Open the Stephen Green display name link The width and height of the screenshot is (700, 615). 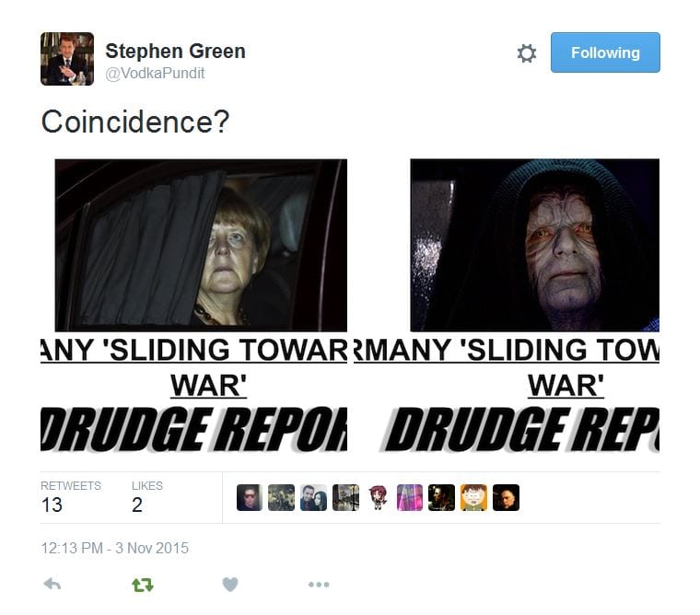(175, 51)
